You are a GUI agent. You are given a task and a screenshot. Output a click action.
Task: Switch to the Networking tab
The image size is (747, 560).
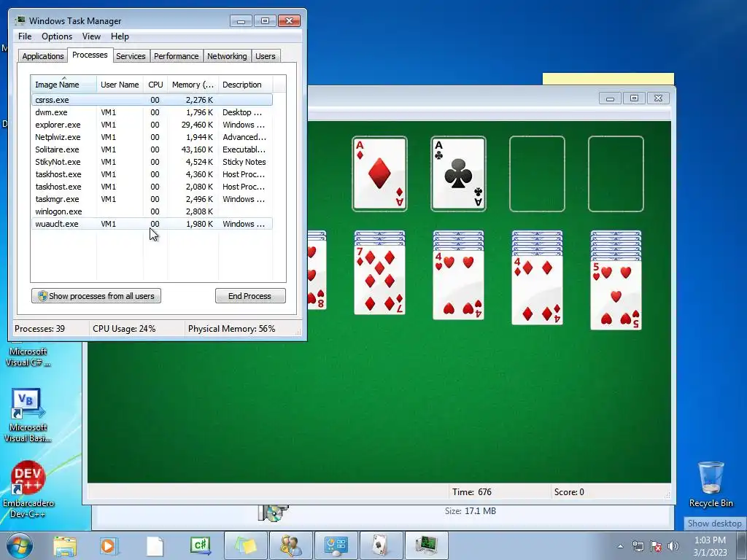coord(227,56)
